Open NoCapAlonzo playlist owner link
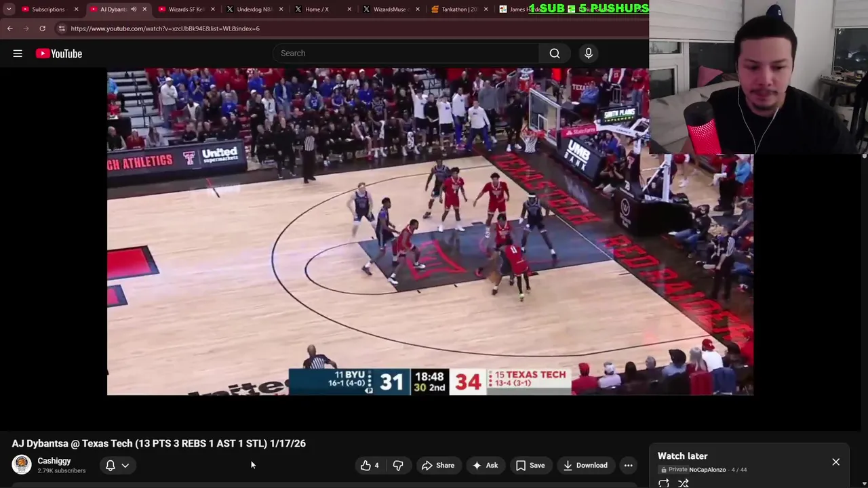The image size is (868, 488). pos(707,470)
